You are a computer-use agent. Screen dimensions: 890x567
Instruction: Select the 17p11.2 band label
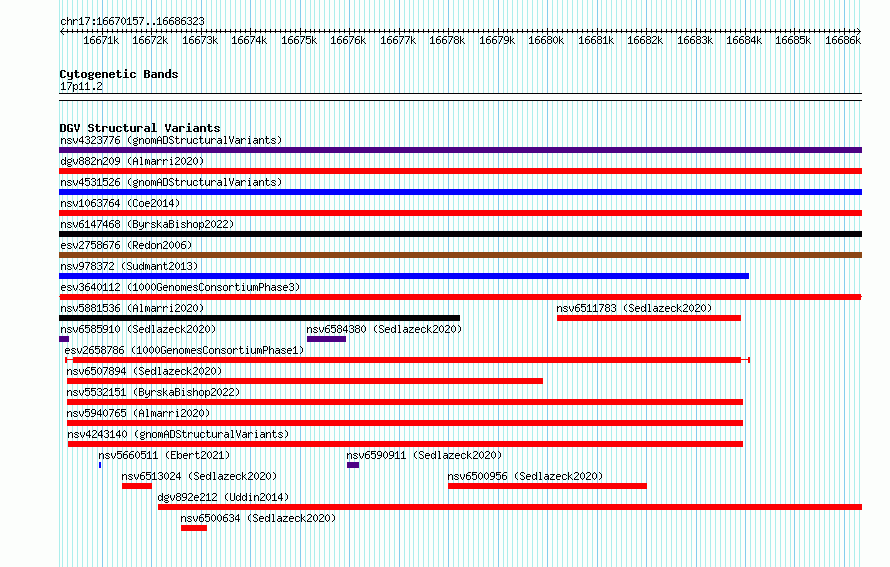pyautogui.click(x=81, y=86)
